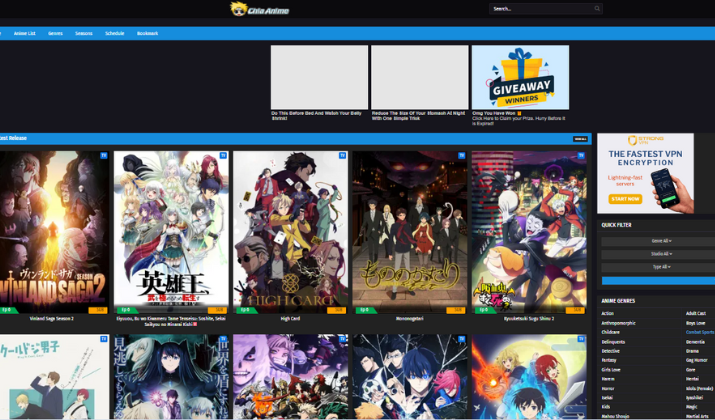Screen dimensions: 715x420
Task: Click green Ep badge on Eiyuuou card
Action: (126, 310)
